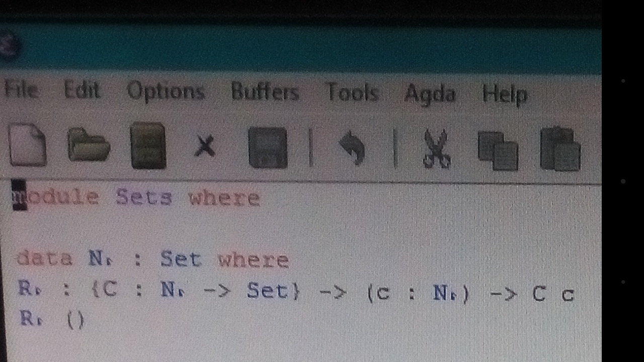The height and width of the screenshot is (362, 644).
Task: Open the Agda menu
Action: click(430, 94)
